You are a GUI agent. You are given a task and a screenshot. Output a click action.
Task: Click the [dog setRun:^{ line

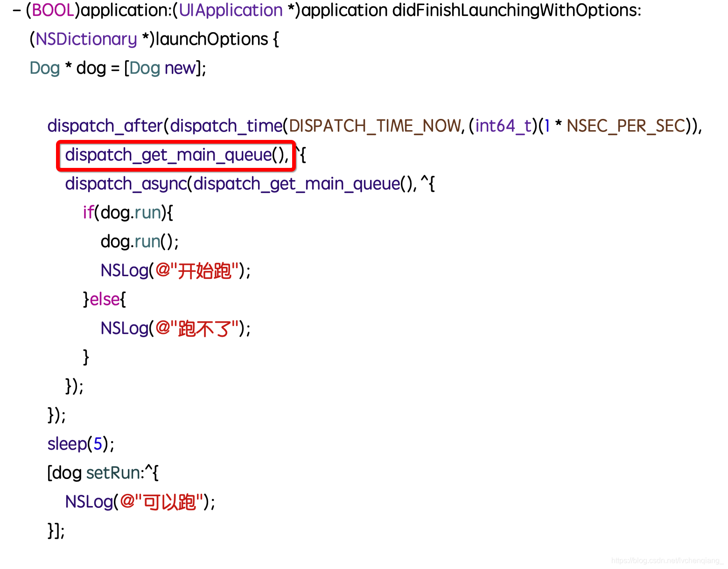point(103,473)
